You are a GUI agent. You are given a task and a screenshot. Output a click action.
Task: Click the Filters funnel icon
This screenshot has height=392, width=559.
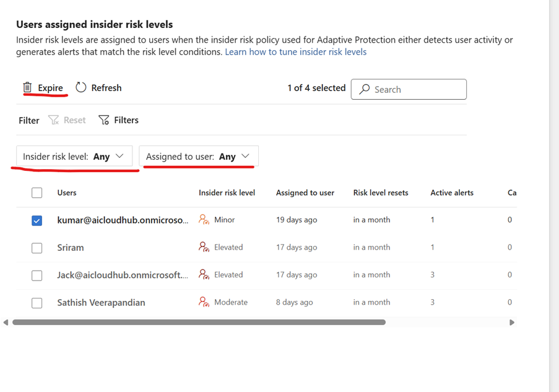pyautogui.click(x=104, y=120)
